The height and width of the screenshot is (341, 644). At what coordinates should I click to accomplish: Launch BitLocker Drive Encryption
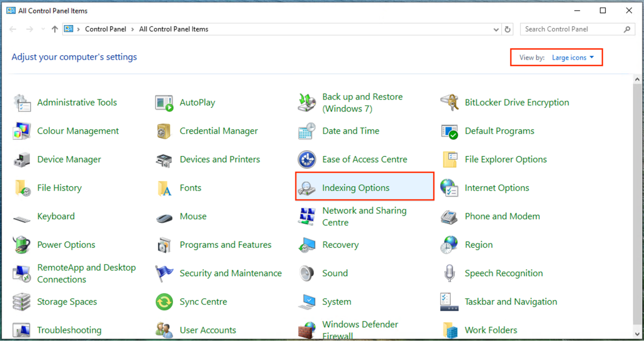pos(516,102)
